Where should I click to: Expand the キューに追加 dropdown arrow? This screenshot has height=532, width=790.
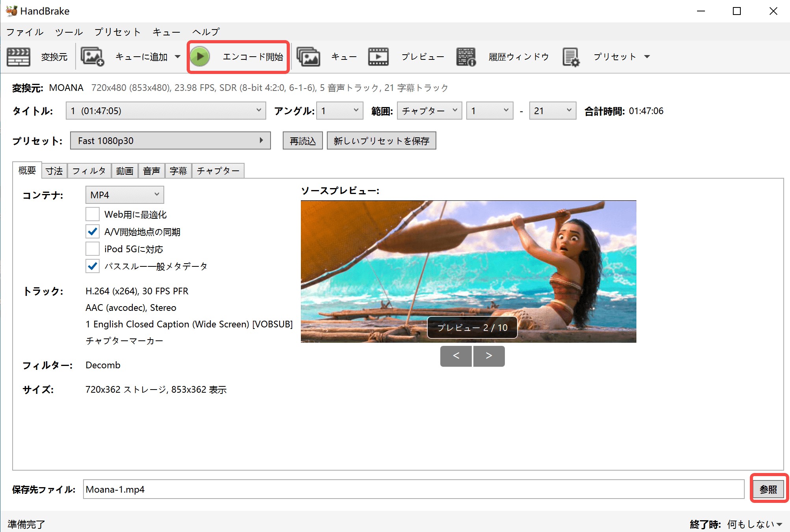[178, 57]
